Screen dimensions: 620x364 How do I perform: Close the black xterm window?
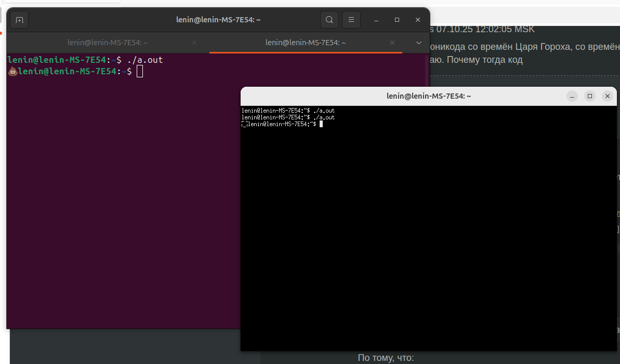click(607, 96)
